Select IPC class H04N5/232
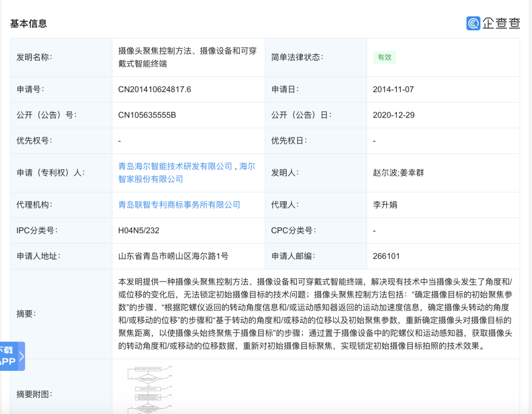The height and width of the screenshot is (414, 532). (138, 230)
